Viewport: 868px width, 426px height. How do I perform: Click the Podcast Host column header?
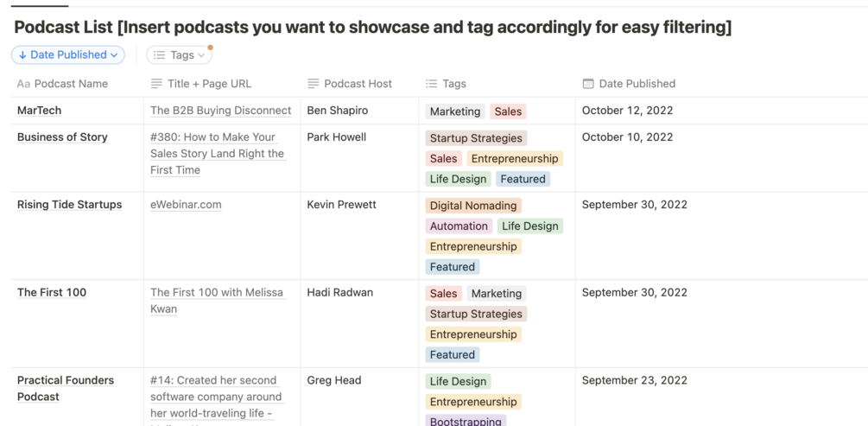[x=358, y=84]
